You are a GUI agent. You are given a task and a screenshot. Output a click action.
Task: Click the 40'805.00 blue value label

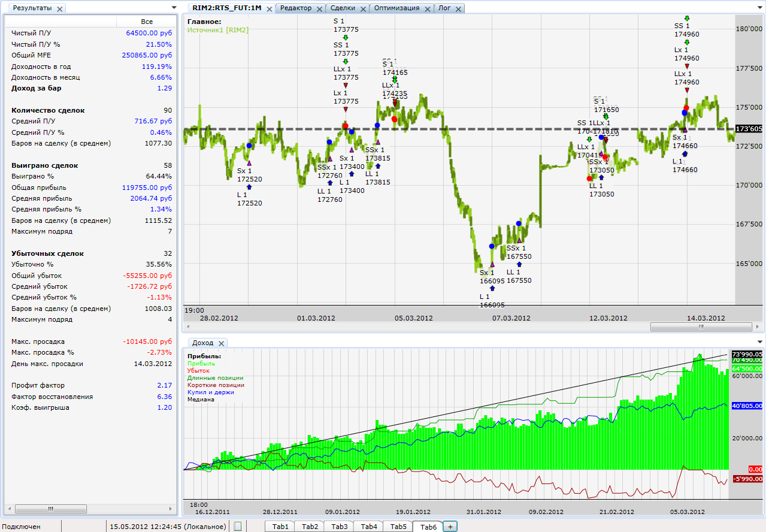pyautogui.click(x=747, y=406)
